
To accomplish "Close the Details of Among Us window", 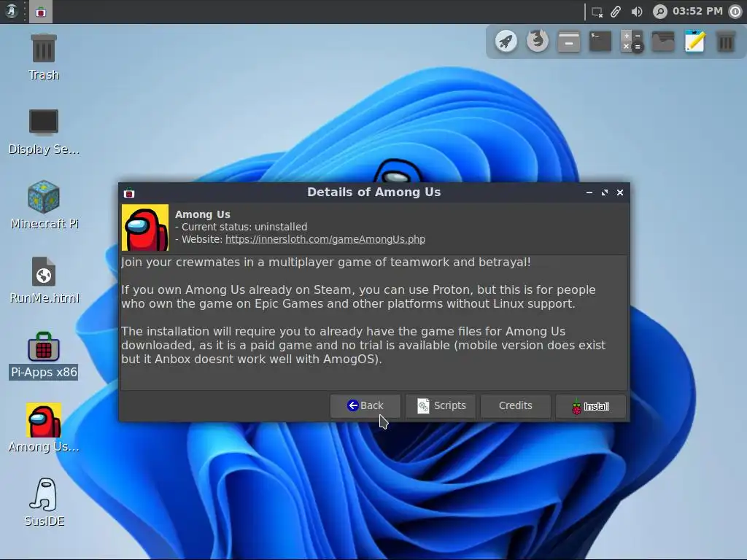I will tap(620, 192).
